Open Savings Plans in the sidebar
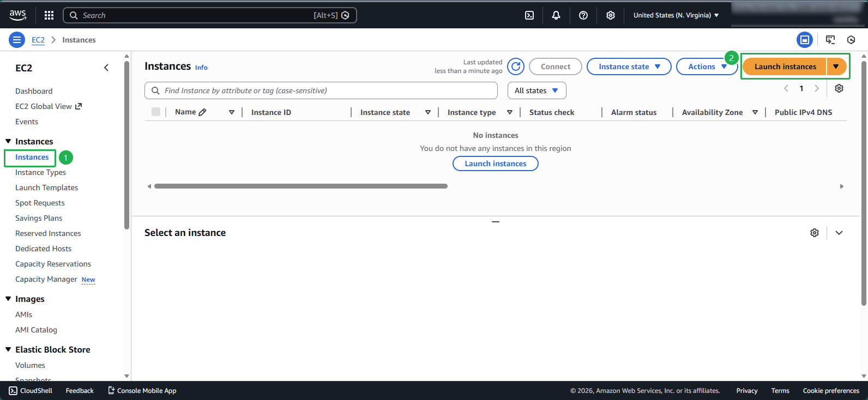 click(x=39, y=218)
